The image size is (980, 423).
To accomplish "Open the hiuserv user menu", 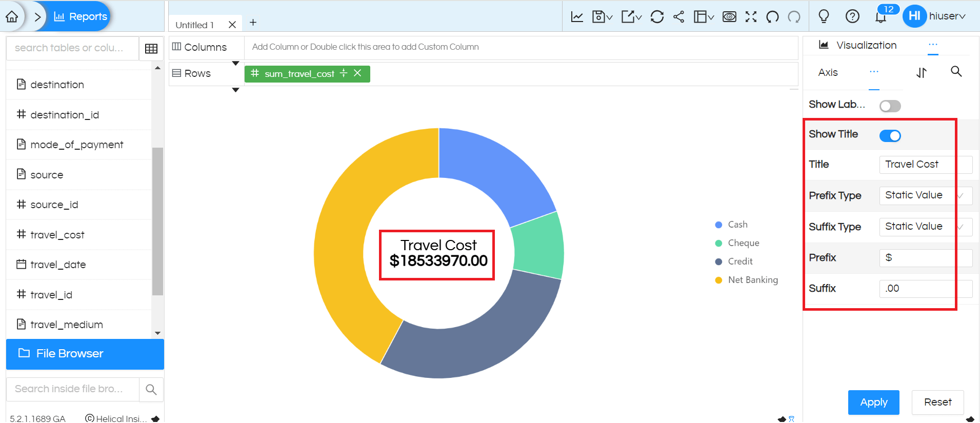I will click(x=934, y=16).
